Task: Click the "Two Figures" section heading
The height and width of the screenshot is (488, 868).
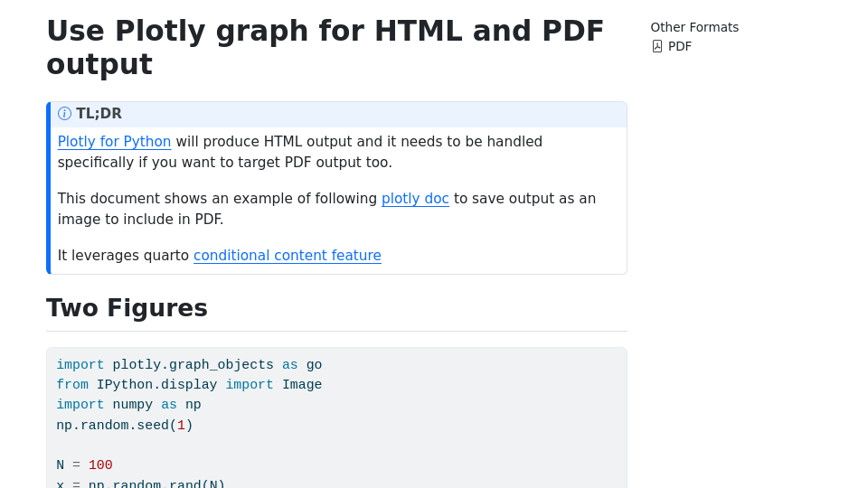Action: pos(127,308)
